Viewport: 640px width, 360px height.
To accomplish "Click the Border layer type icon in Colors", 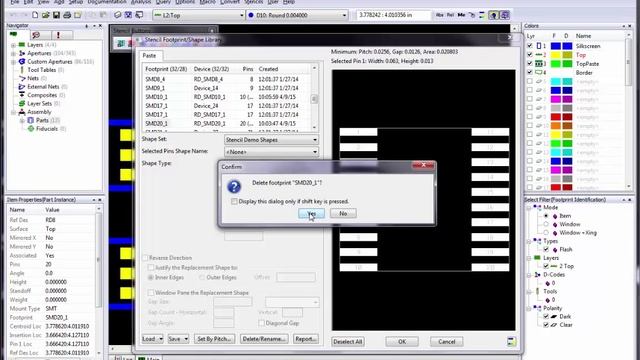I will coord(539,73).
